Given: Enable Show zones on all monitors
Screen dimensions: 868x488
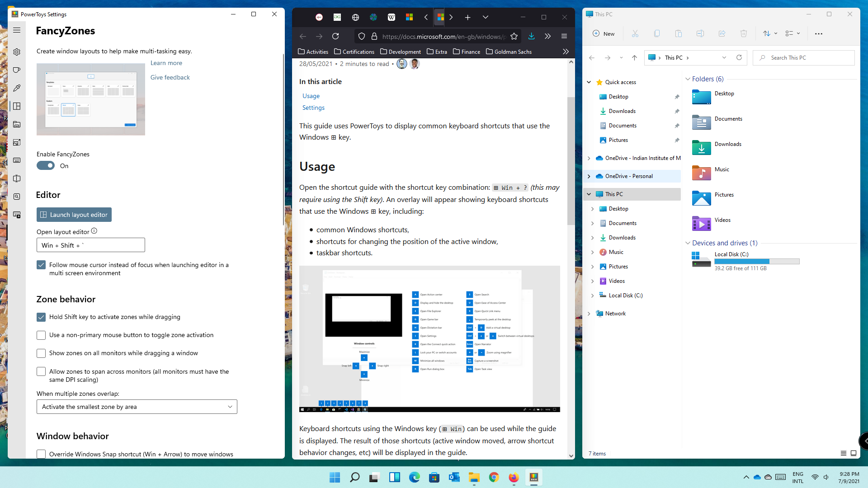Looking at the screenshot, I should [x=41, y=353].
